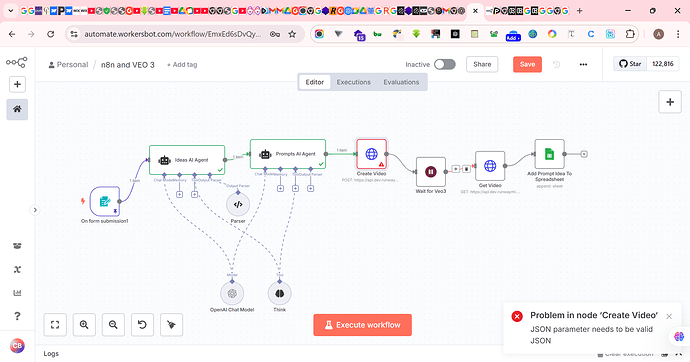Click the zoom out canvas button
Viewport: 690px width, 362px height.
click(113, 325)
